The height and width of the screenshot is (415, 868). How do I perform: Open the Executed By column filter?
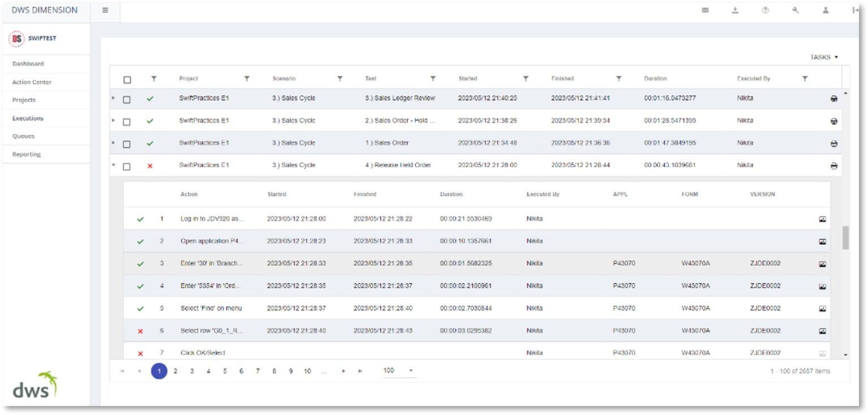(x=805, y=79)
